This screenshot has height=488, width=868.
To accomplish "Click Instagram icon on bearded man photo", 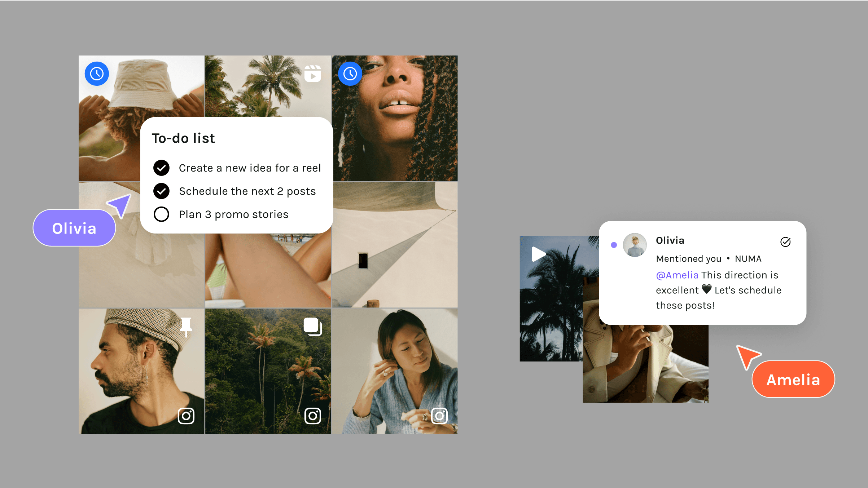I will coord(186,416).
